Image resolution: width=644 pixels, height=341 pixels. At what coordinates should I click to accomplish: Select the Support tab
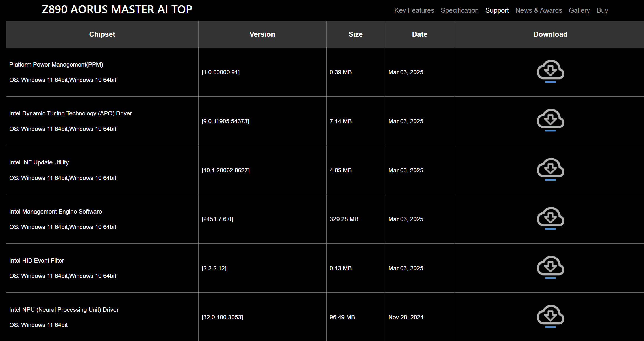(497, 10)
